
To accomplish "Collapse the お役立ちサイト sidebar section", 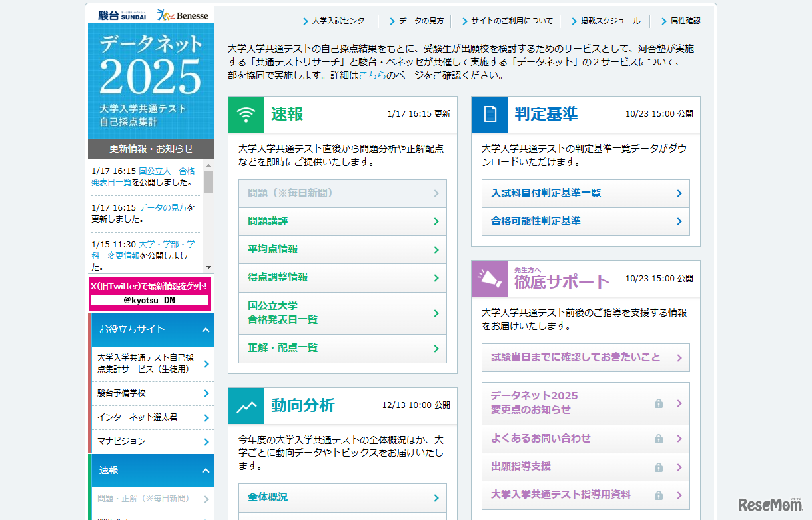I will pos(206,329).
